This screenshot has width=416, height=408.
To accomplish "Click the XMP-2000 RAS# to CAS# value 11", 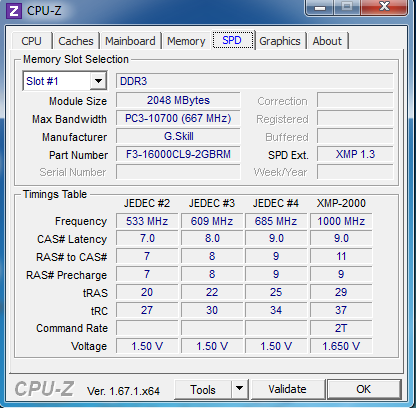I will pyautogui.click(x=341, y=256).
